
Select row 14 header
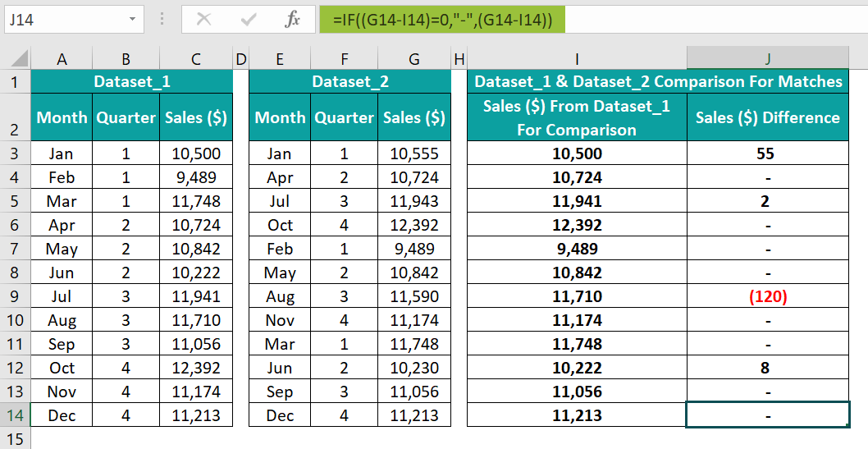(15, 415)
